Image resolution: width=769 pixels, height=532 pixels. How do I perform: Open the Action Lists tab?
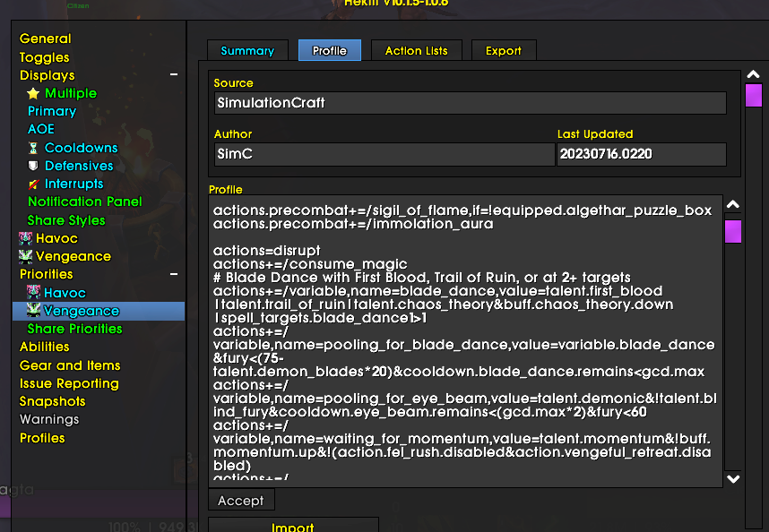click(x=416, y=51)
